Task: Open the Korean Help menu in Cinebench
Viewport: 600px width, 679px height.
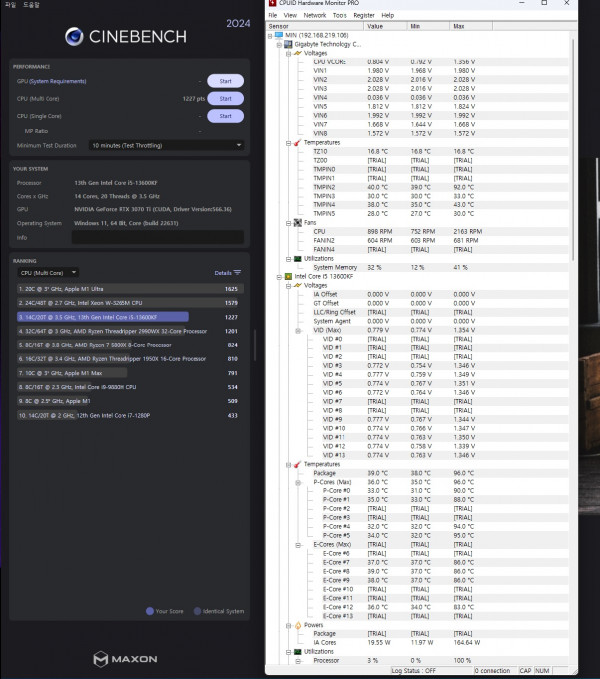Action: pos(31,5)
